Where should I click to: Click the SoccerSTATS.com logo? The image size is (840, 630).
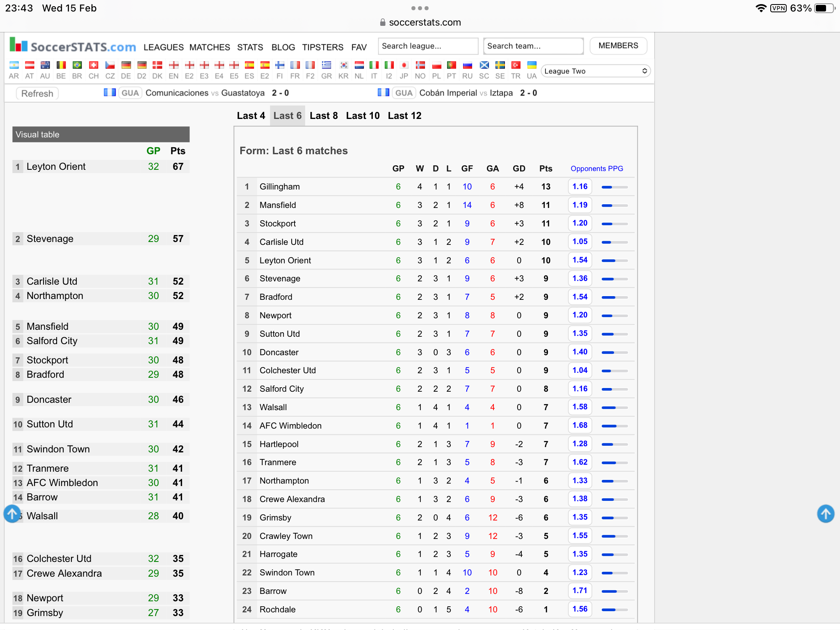click(73, 46)
